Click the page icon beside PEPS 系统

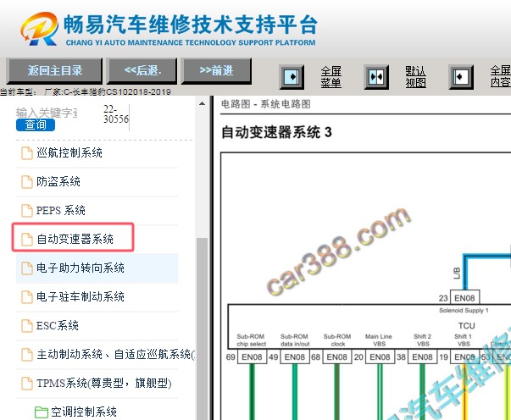coord(27,211)
